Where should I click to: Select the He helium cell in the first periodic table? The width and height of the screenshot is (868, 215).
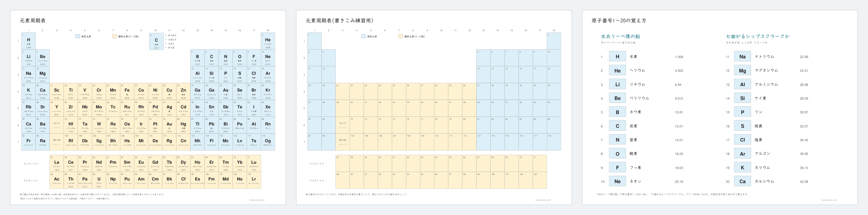(268, 41)
